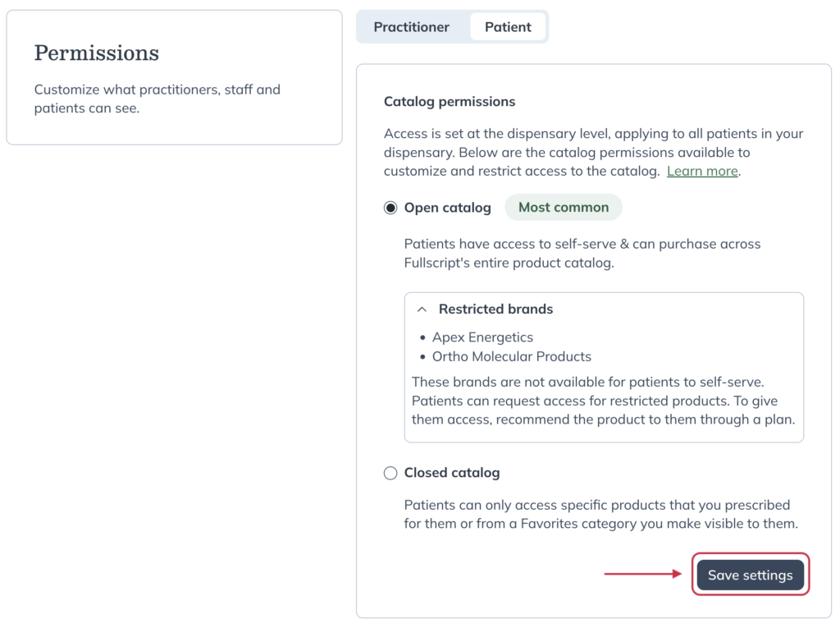Click the Closed catalog label text
840x628 pixels.
point(452,473)
